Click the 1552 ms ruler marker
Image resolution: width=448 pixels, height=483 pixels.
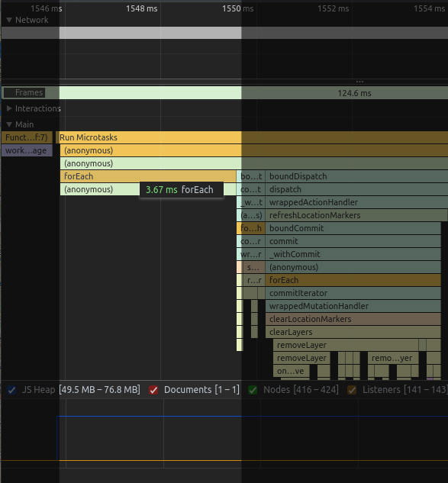(x=334, y=8)
